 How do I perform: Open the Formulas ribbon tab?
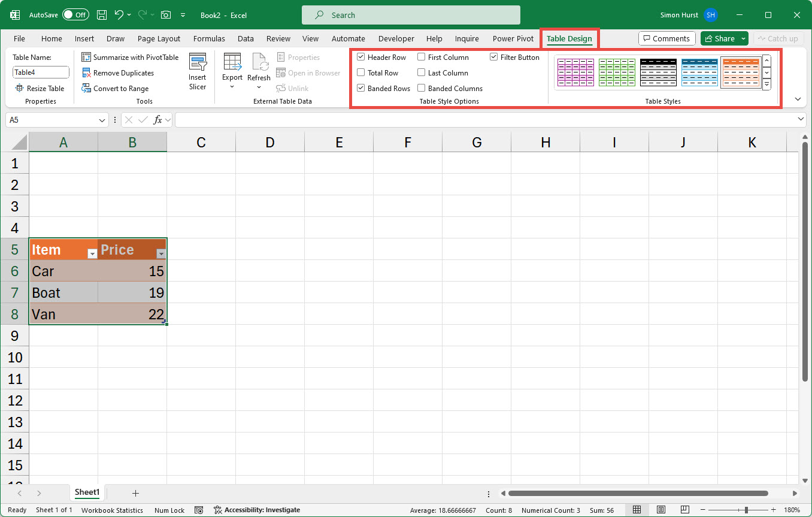pyautogui.click(x=209, y=39)
